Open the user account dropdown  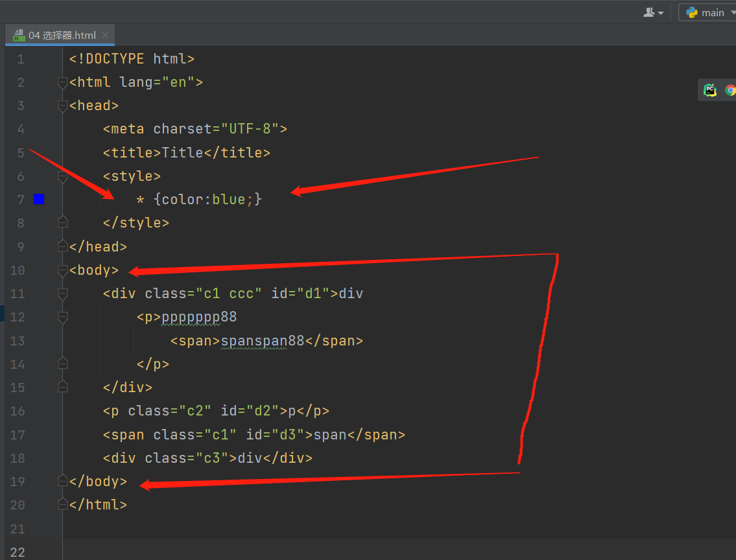653,13
